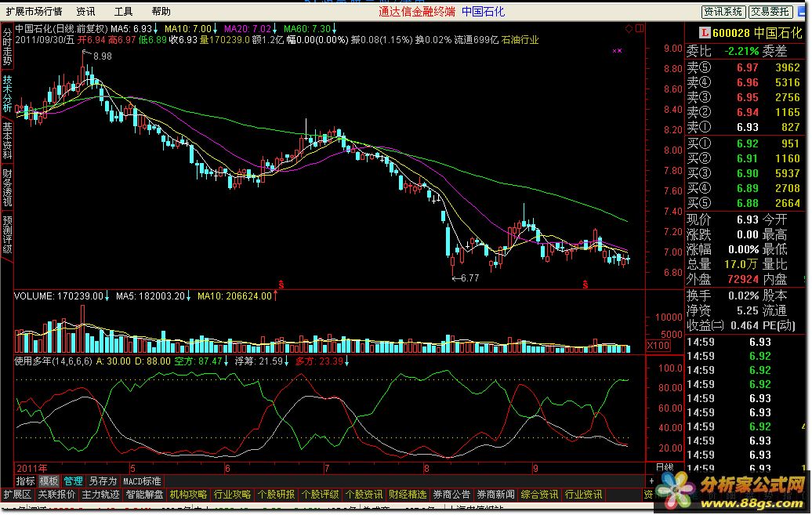Click the split-window icon beside the diamond

640,29
